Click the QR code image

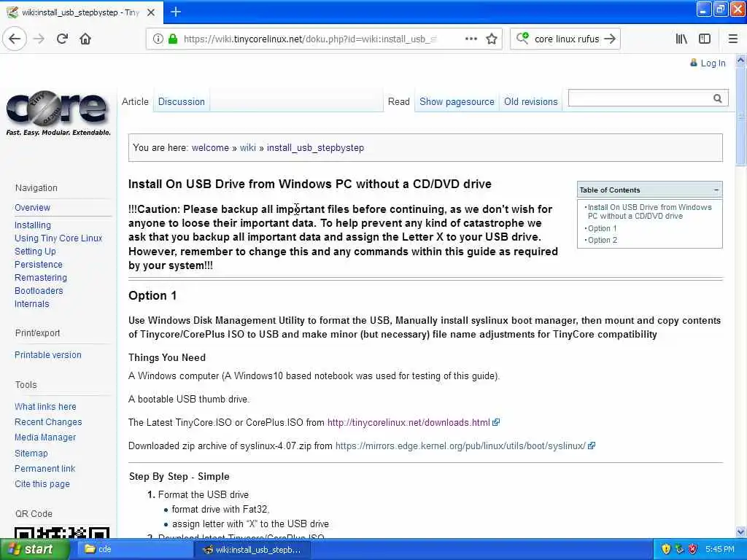(x=62, y=532)
